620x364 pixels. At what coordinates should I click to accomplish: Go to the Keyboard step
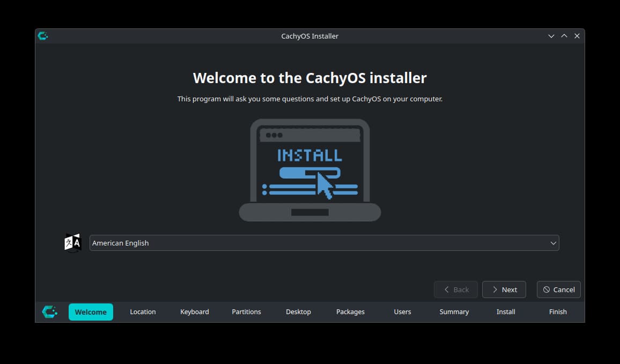195,312
